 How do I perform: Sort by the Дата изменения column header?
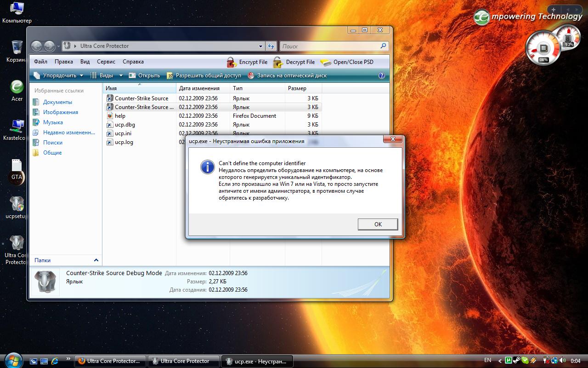coord(203,88)
